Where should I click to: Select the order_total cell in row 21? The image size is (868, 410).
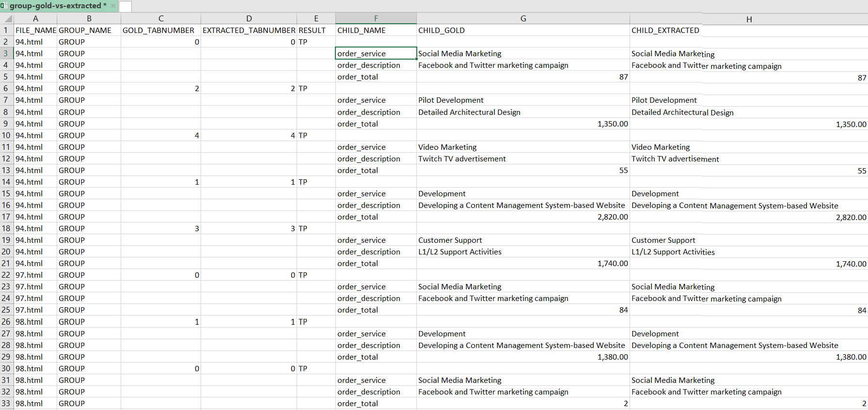pos(376,263)
